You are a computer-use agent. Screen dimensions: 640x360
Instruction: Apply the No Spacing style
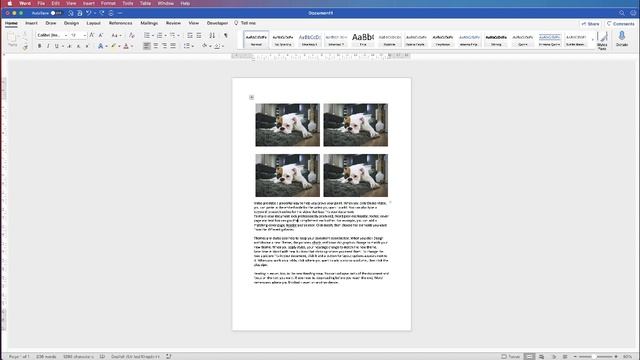click(282, 40)
